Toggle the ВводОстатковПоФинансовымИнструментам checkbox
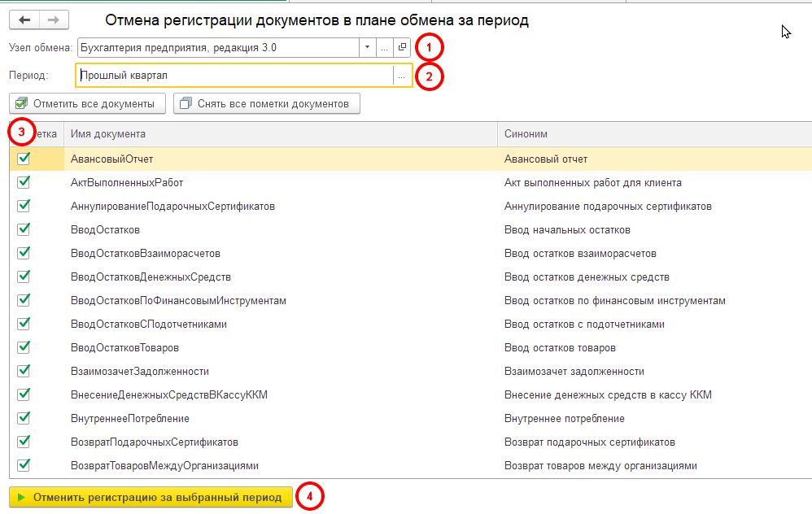 coord(24,300)
